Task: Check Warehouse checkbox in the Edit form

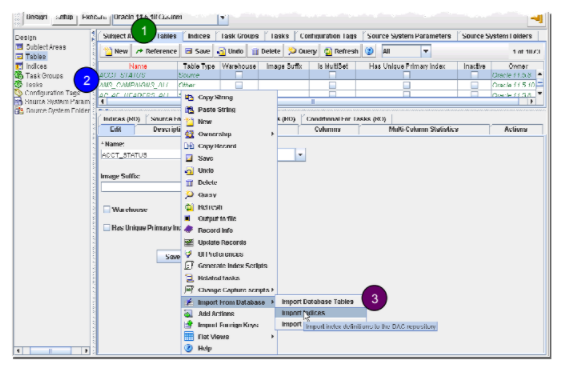Action: pyautogui.click(x=106, y=209)
